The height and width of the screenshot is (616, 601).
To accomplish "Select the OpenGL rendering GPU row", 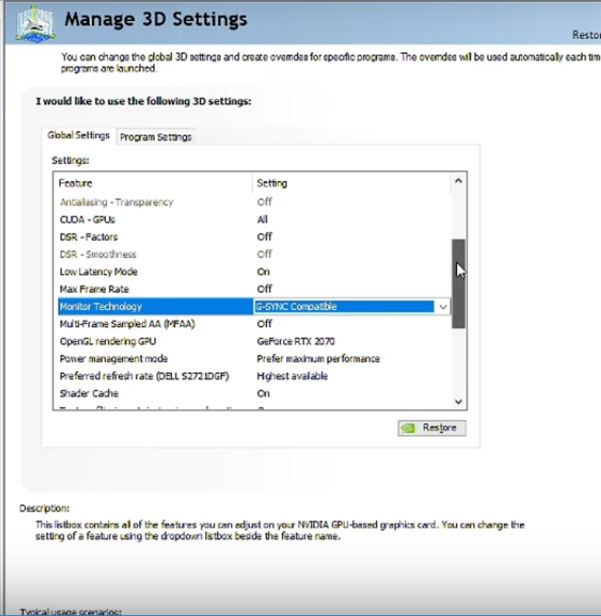I will pos(254,341).
